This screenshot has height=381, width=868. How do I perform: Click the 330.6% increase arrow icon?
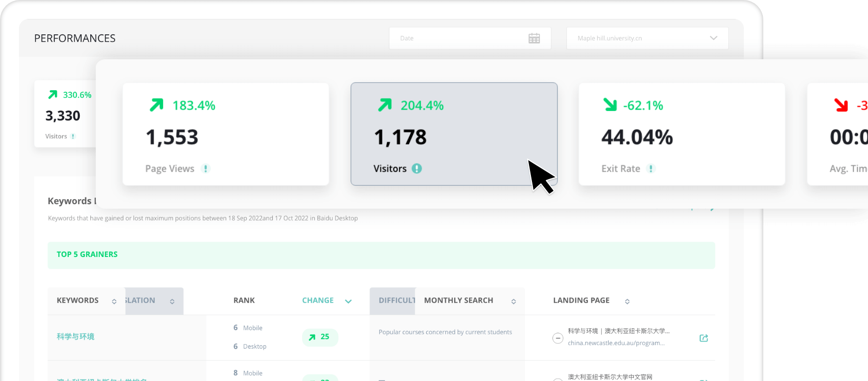53,95
